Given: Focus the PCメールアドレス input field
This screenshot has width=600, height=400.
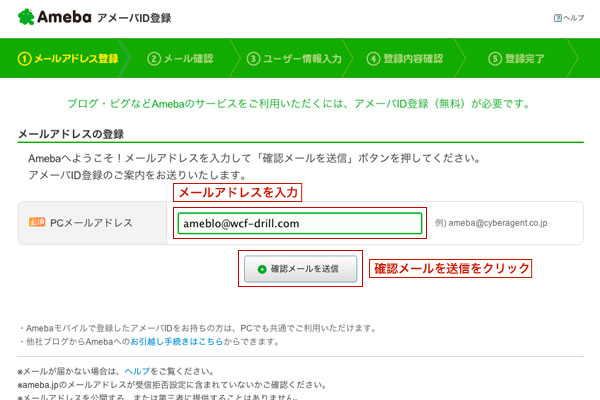Looking at the screenshot, I should (x=300, y=223).
